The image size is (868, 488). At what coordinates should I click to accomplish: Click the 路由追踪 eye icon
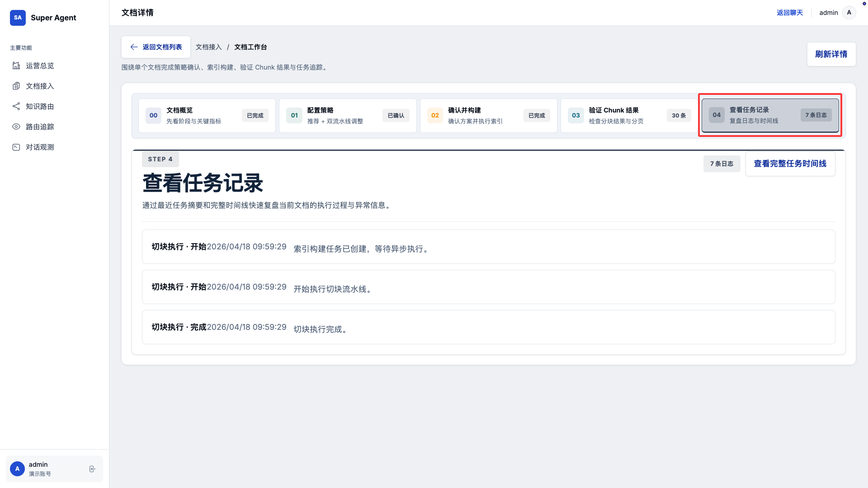16,127
